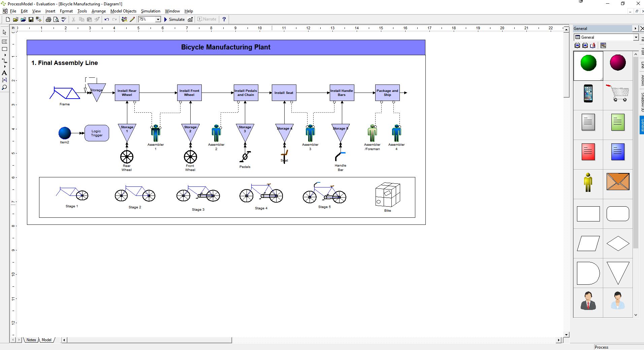Click the horizontal scrollbar right arrow
This screenshot has height=350, width=644.
click(559, 340)
